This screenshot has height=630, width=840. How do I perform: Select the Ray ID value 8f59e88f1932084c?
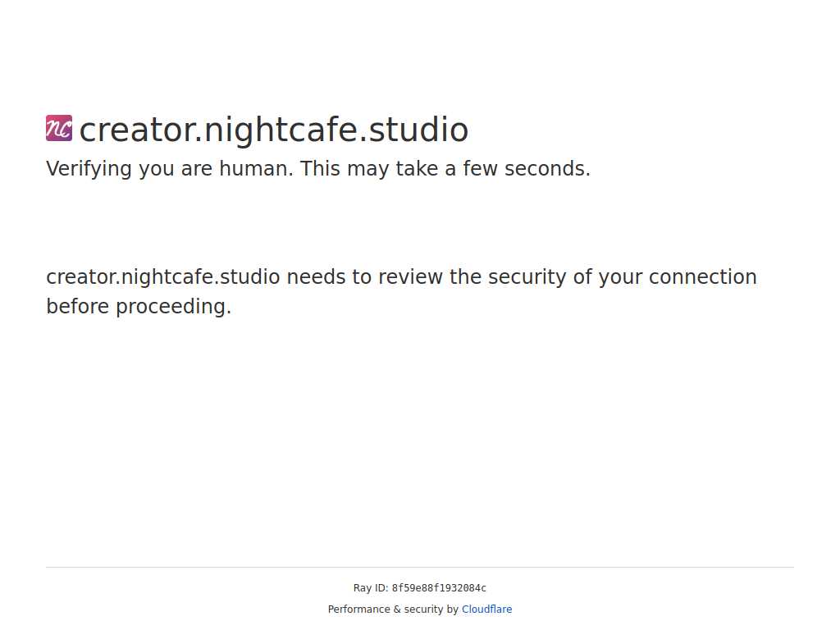[439, 587]
